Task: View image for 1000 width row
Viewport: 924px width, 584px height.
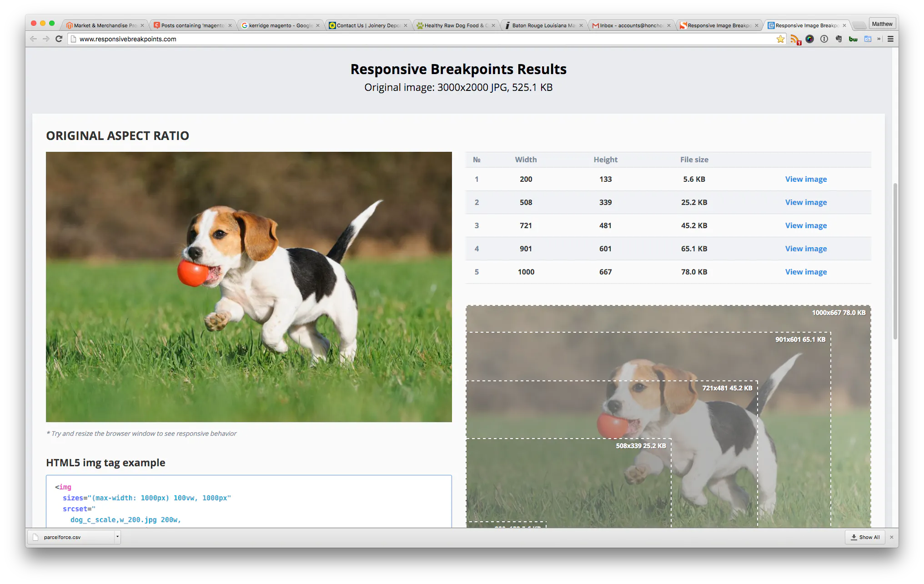Action: [806, 272]
